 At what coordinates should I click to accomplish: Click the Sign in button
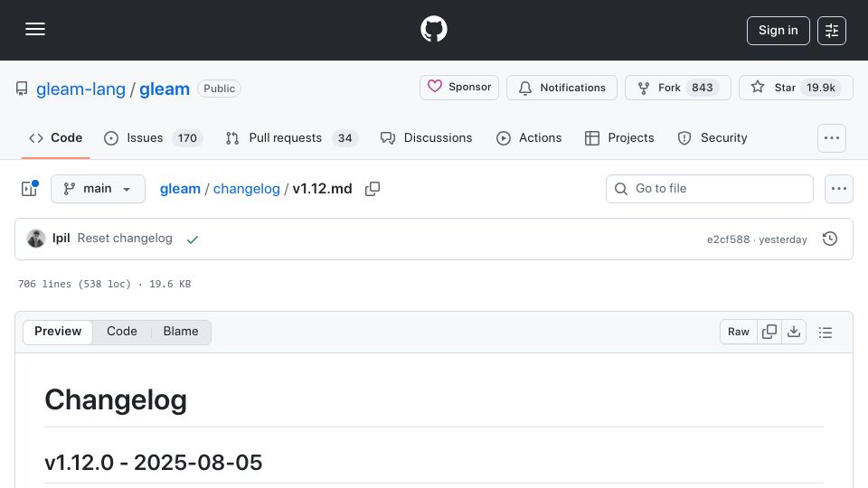pyautogui.click(x=778, y=31)
